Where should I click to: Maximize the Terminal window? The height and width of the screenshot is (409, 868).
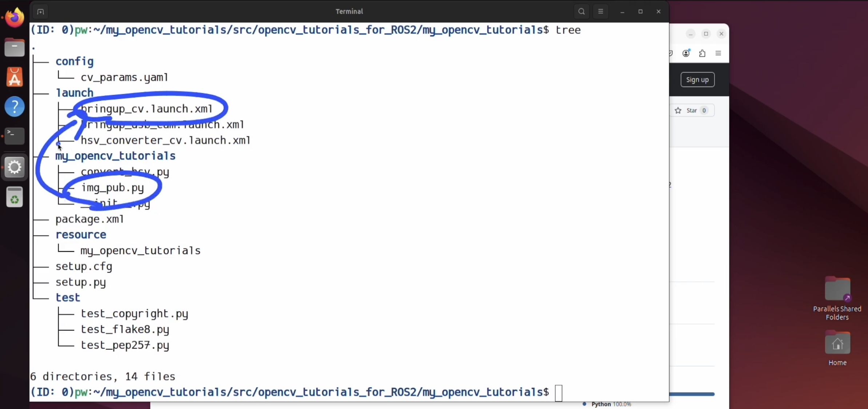point(640,12)
